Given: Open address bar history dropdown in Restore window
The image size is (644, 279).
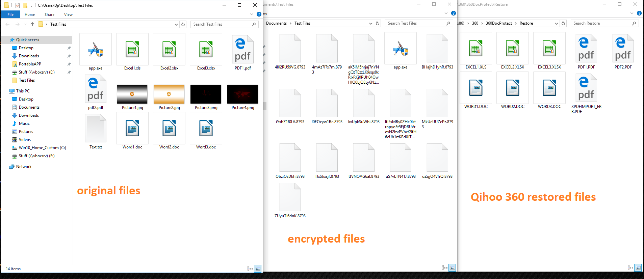Looking at the screenshot, I should coord(557,23).
